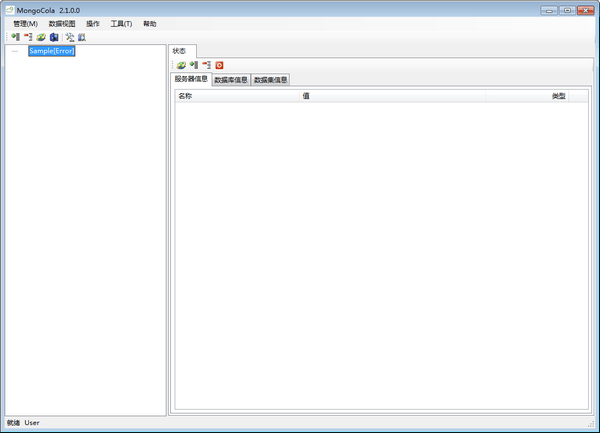The height and width of the screenshot is (433, 600).
Task: Click the red minus disconnect icon in main toolbar
Action: tap(28, 37)
